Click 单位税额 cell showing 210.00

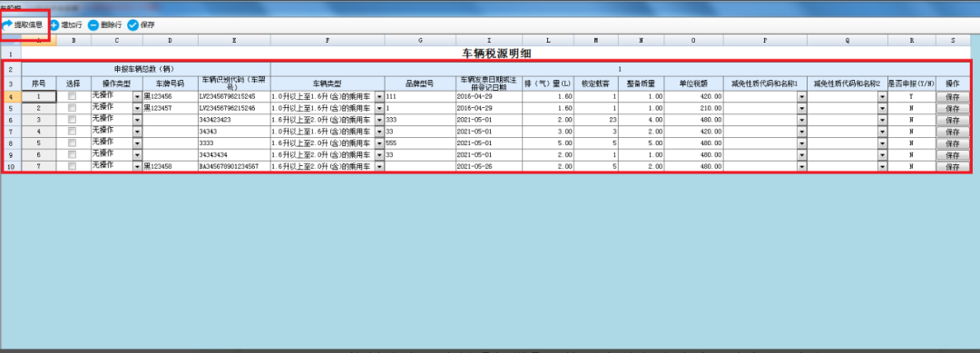pos(694,108)
